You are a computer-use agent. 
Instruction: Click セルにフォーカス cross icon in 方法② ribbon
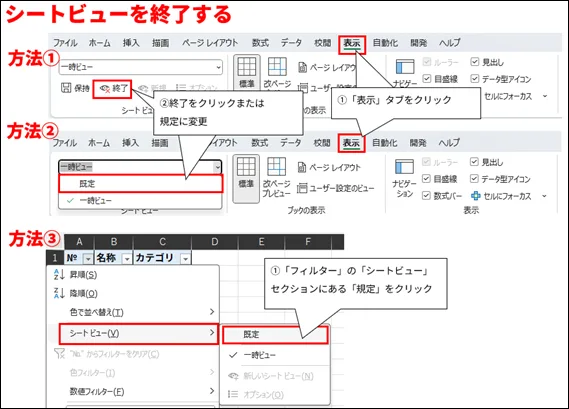tap(475, 196)
